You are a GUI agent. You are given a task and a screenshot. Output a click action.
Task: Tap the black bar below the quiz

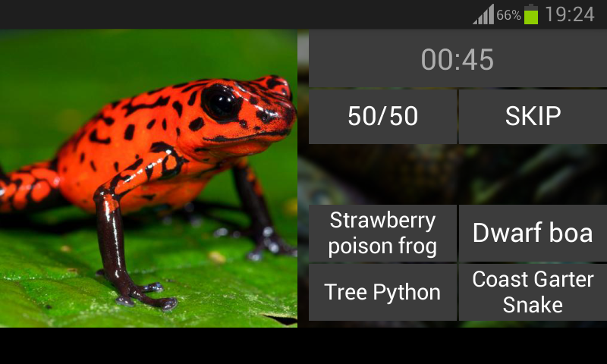303,346
